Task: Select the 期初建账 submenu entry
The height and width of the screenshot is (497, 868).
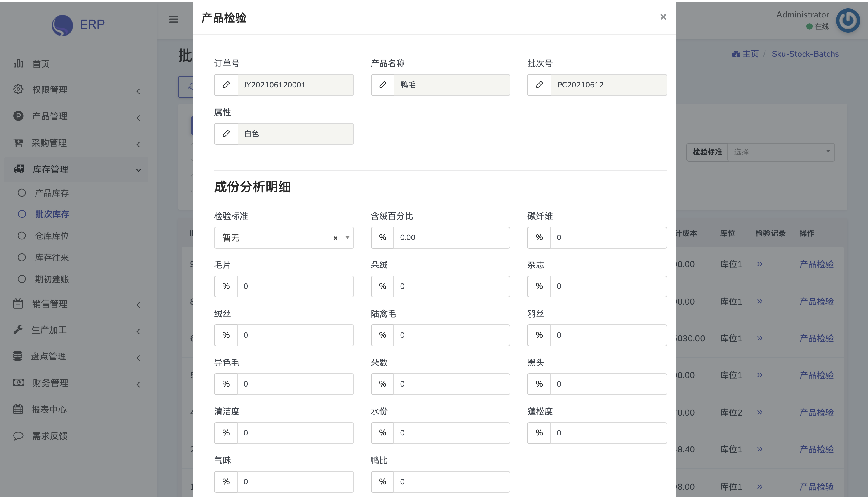Action: (52, 279)
